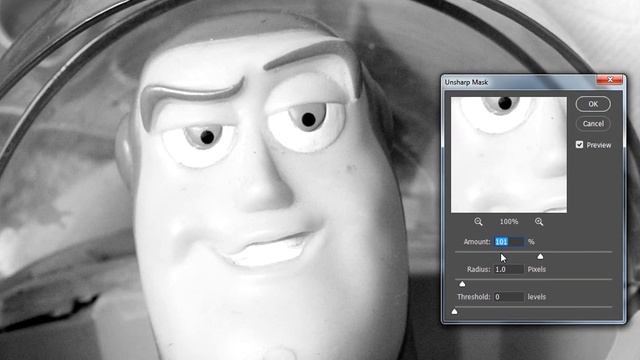The height and width of the screenshot is (360, 640).
Task: Click the Threshold levels field
Action: [509, 297]
